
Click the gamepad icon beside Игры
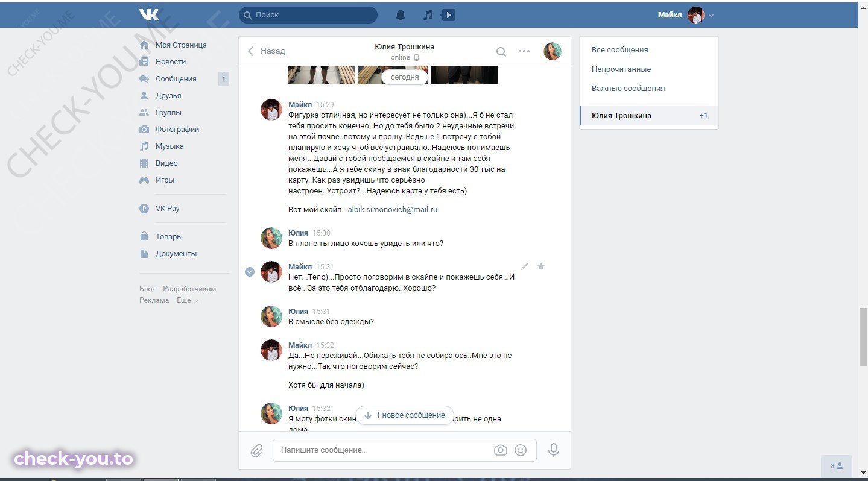tap(144, 180)
